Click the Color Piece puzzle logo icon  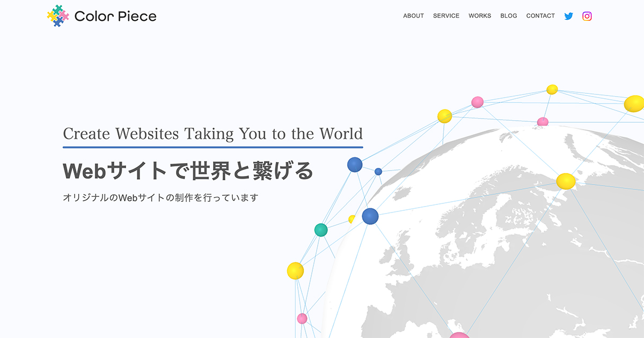click(x=57, y=16)
